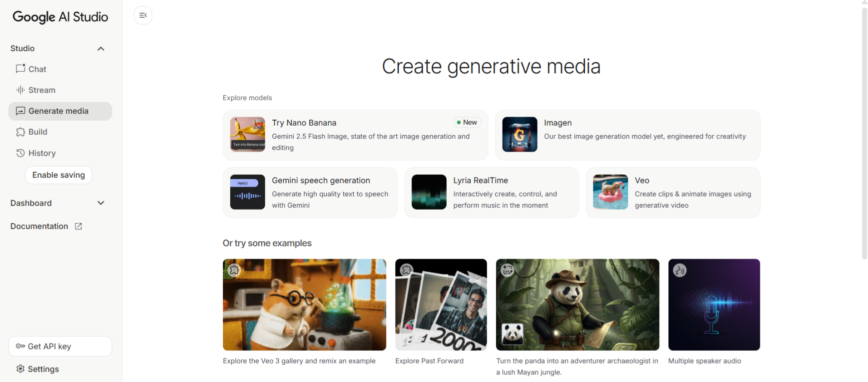The height and width of the screenshot is (382, 868).
Task: Click the Chat bubble icon in sidebar
Action: pyautogui.click(x=20, y=69)
